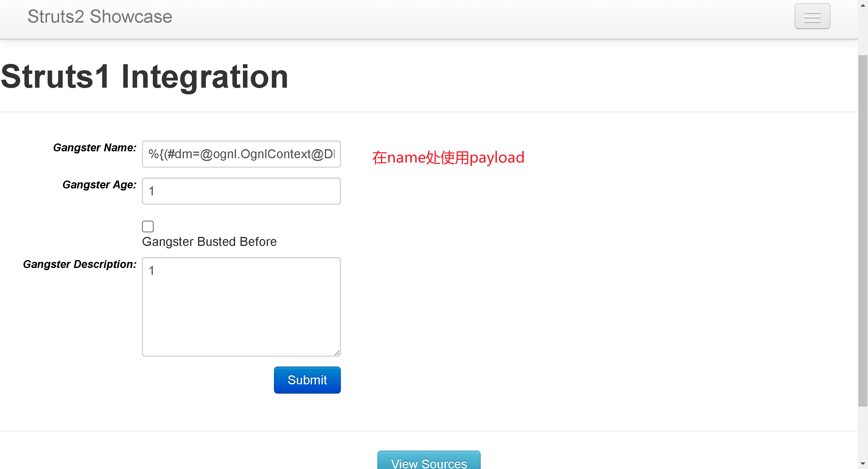This screenshot has width=868, height=469.
Task: Click the Struts2 Showcase brand link
Action: point(100,17)
